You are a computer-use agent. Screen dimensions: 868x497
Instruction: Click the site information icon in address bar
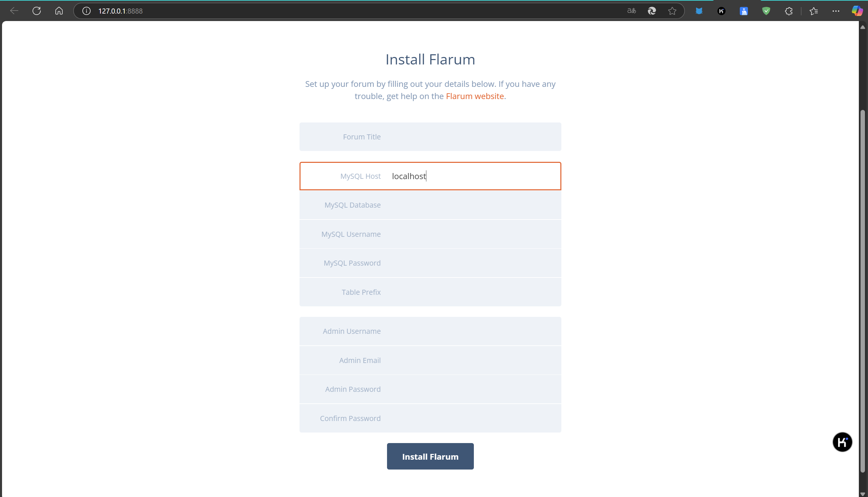(86, 11)
